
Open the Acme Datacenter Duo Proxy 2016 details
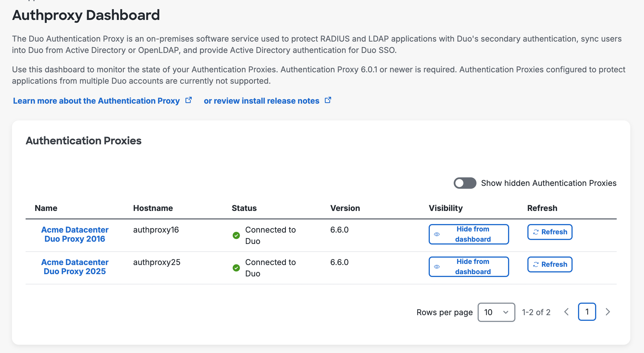tap(75, 234)
